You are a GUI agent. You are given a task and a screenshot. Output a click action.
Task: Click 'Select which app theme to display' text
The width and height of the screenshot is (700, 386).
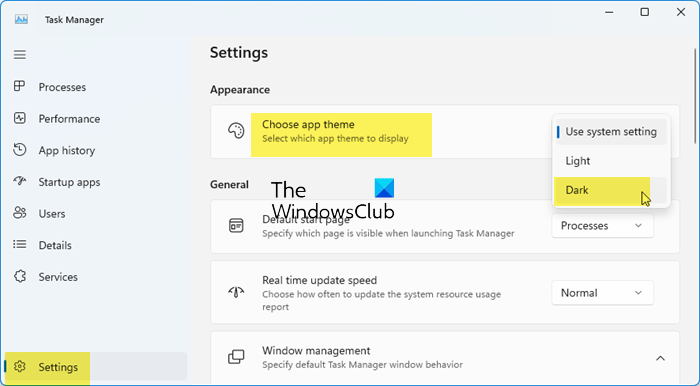pos(335,139)
